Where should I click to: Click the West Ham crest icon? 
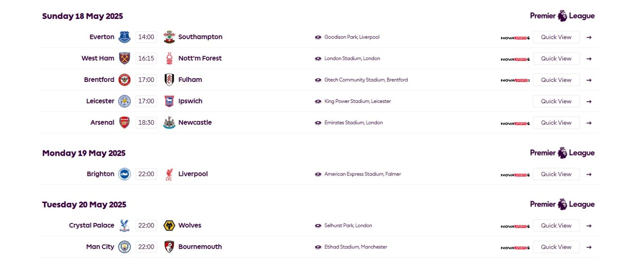[x=125, y=58]
